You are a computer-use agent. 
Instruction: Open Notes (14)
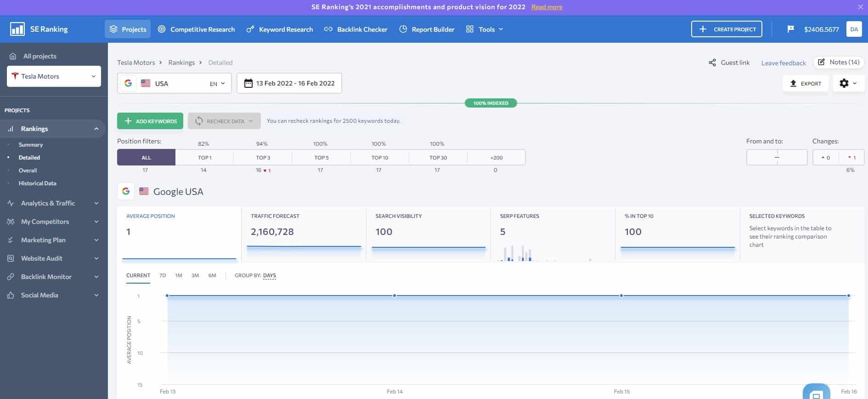pyautogui.click(x=839, y=62)
